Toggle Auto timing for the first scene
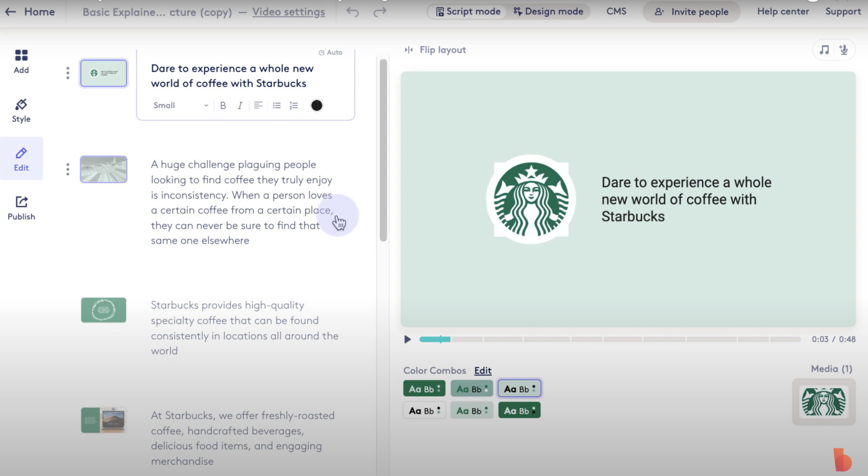This screenshot has width=868, height=476. (330, 52)
